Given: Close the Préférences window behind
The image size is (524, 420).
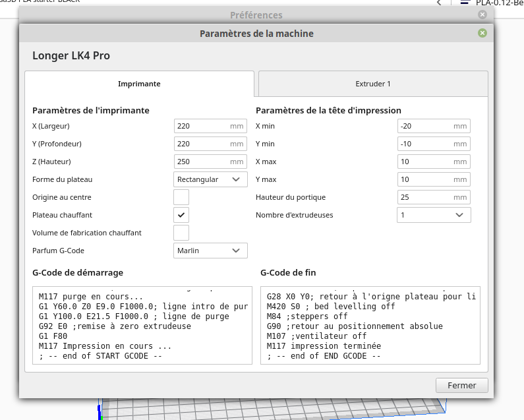Looking at the screenshot, I should click(482, 15).
